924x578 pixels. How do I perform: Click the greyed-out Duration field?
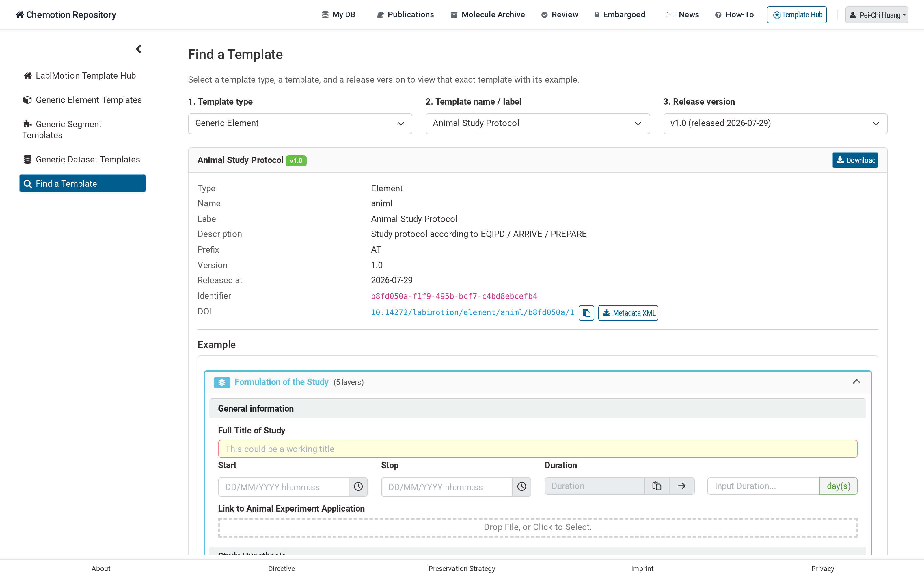coord(595,486)
